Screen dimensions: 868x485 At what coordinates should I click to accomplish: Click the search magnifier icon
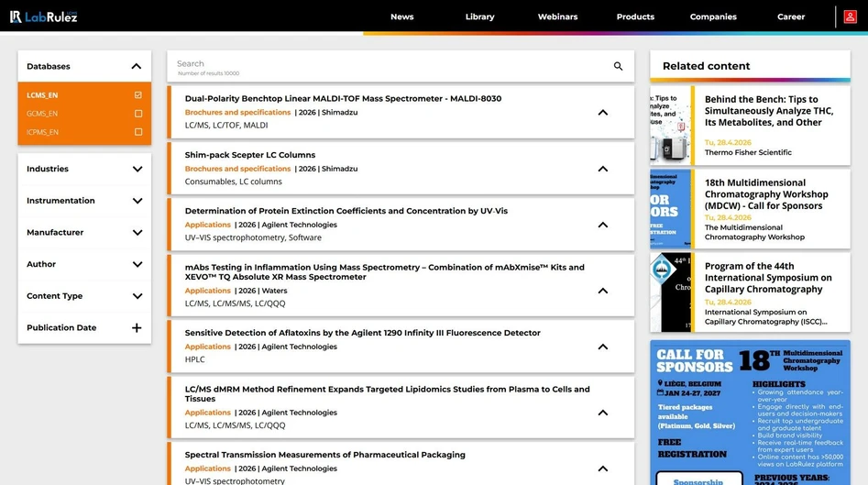(618, 66)
